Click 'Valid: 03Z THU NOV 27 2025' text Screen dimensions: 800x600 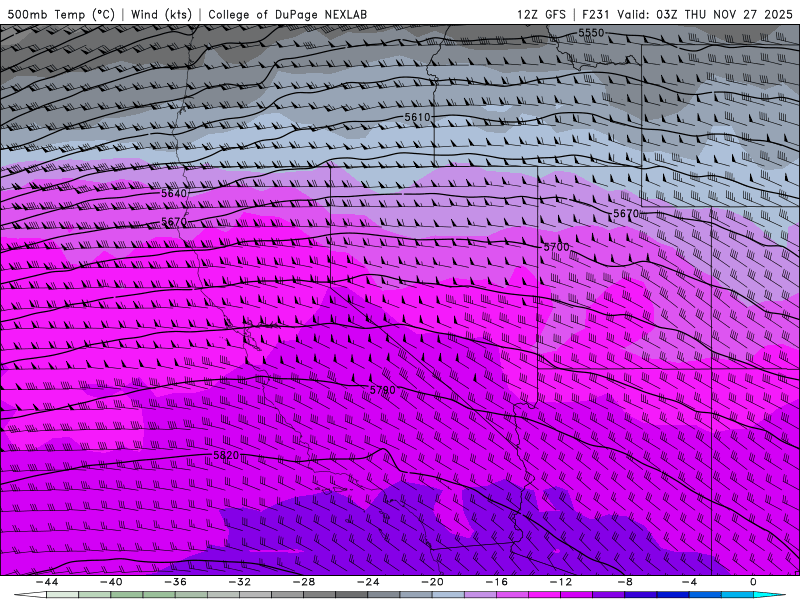[x=705, y=14]
